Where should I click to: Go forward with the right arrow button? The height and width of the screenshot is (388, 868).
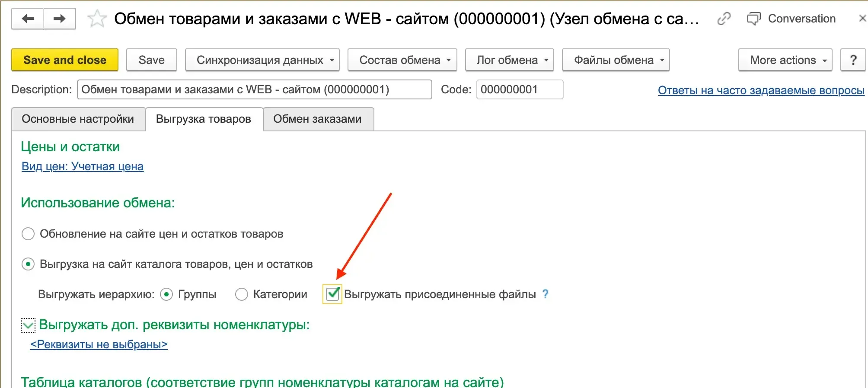click(60, 19)
